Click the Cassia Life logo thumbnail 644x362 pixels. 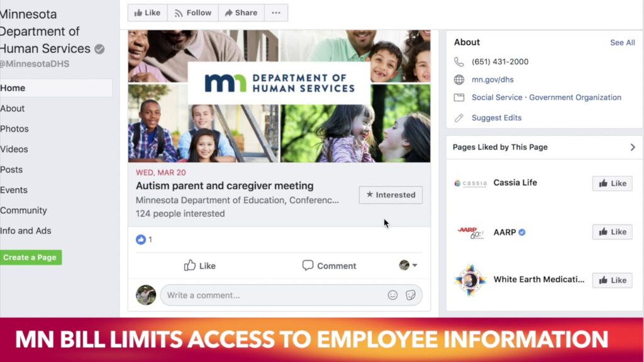(470, 183)
